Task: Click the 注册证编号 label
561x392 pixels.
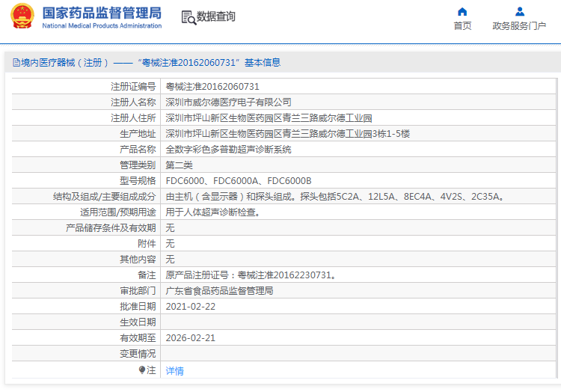Action: [x=133, y=87]
